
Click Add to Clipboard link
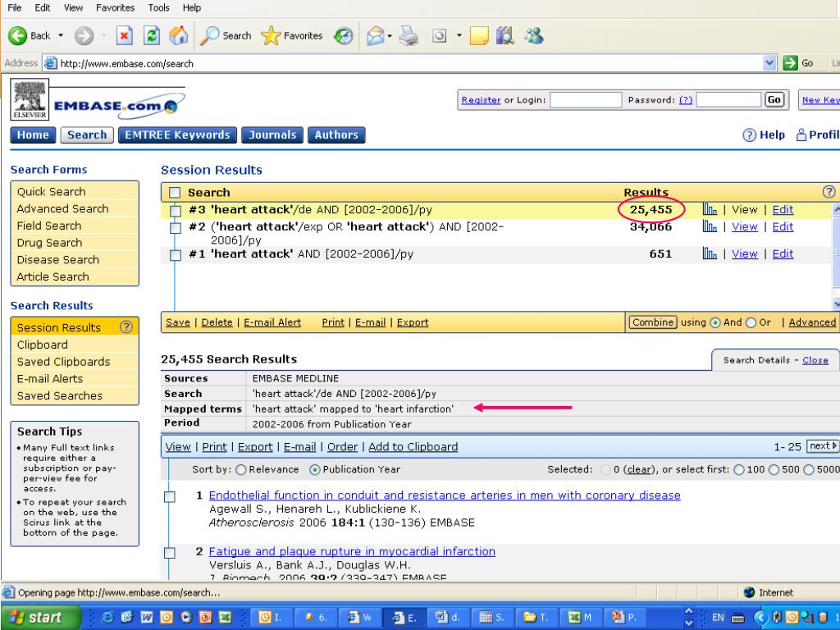click(413, 447)
